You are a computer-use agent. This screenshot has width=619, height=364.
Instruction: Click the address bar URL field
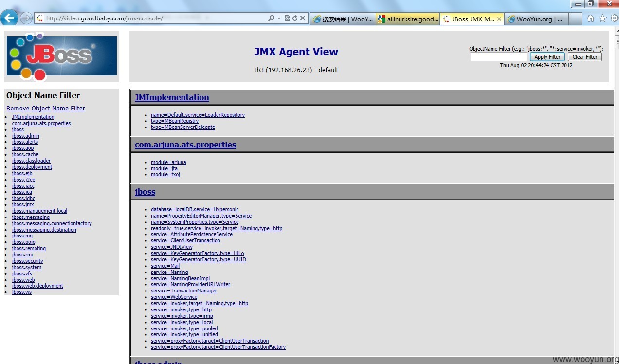click(x=156, y=18)
